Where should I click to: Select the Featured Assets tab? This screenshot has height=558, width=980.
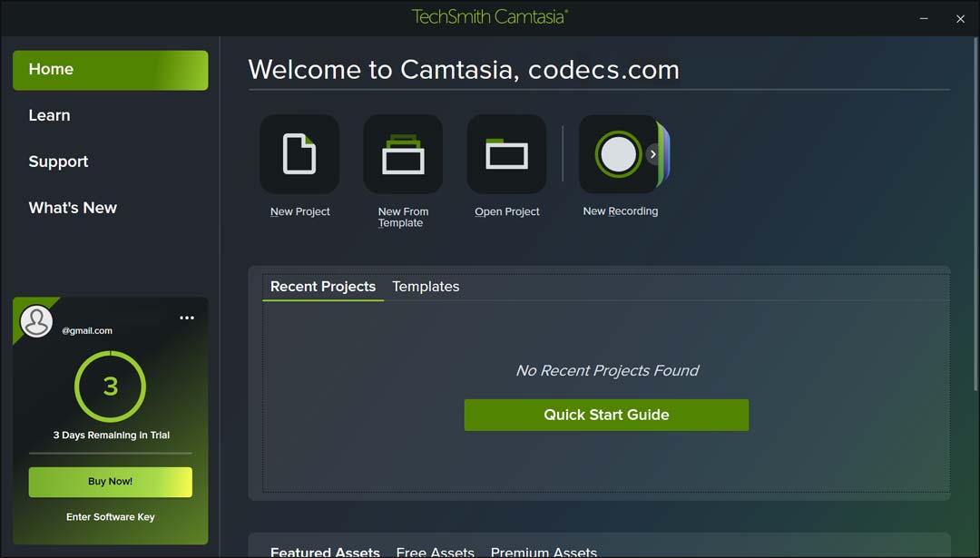click(325, 552)
